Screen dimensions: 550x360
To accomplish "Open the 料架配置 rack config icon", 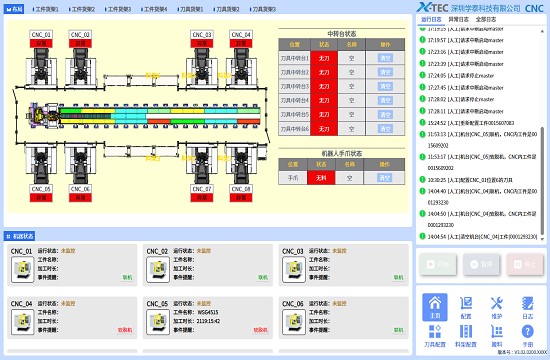I will (x=465, y=336).
